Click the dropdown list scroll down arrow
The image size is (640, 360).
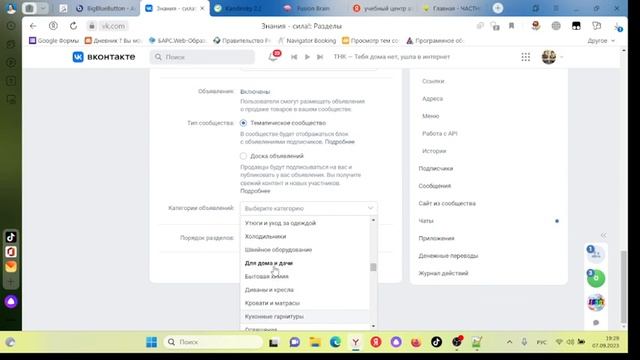pos(373,326)
